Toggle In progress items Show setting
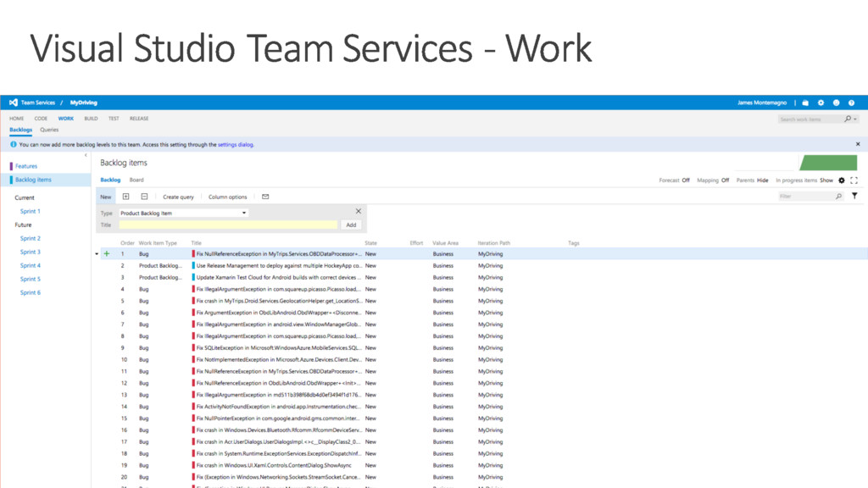The image size is (868, 488). pos(826,180)
